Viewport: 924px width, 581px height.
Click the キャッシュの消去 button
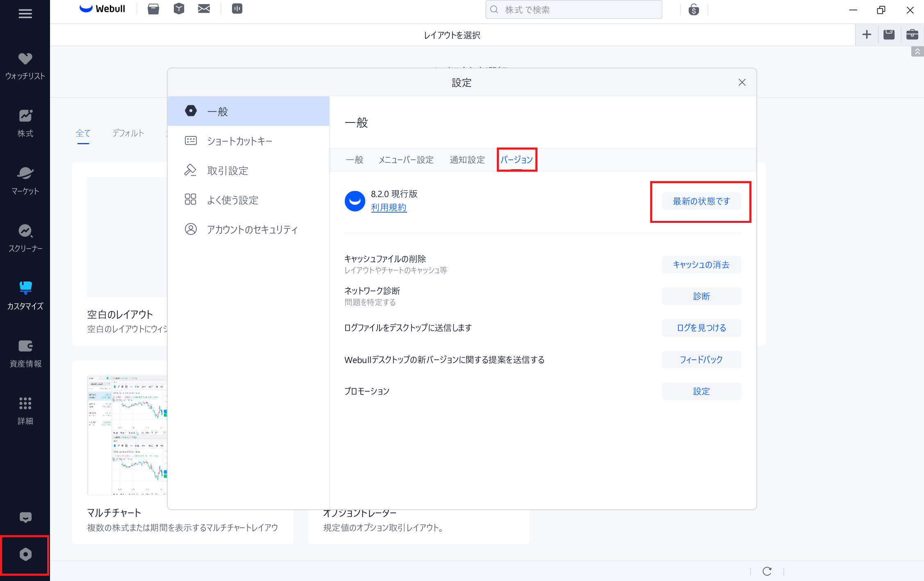[x=701, y=265]
